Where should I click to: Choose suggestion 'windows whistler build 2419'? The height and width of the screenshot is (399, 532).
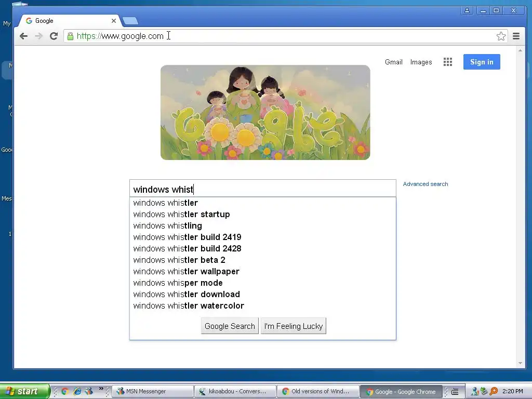tap(262, 237)
